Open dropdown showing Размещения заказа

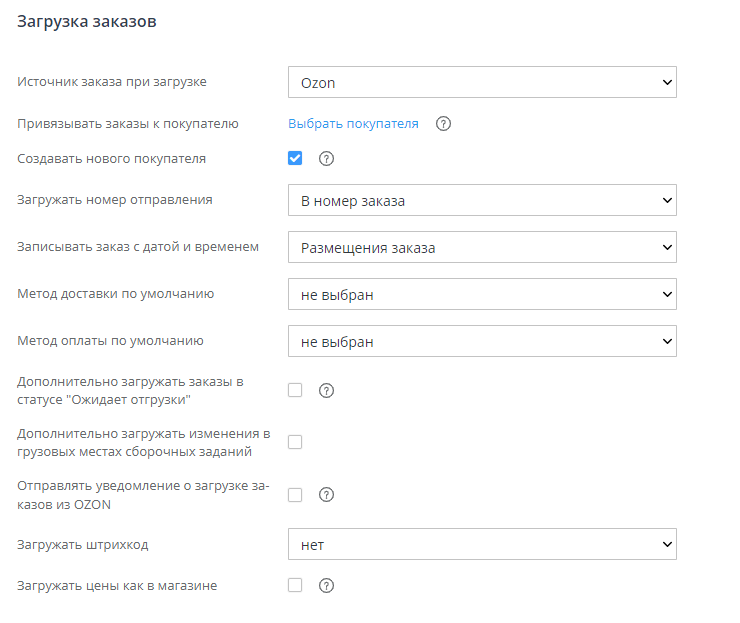pos(482,248)
